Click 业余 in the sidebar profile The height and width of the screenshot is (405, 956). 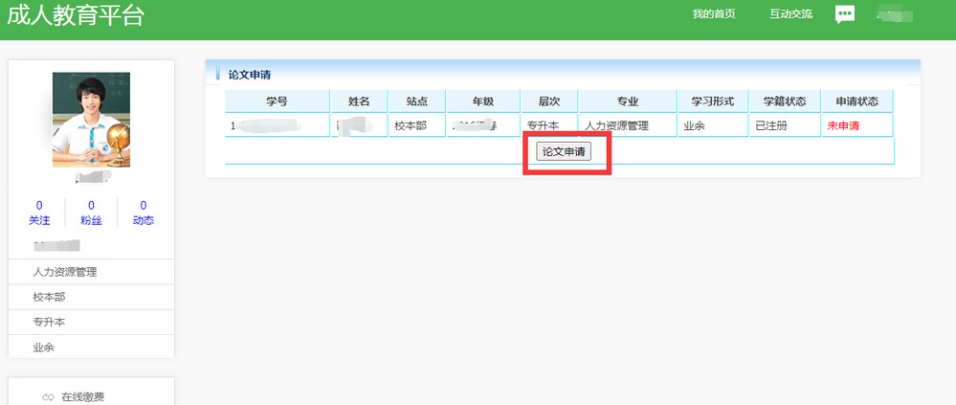click(43, 347)
